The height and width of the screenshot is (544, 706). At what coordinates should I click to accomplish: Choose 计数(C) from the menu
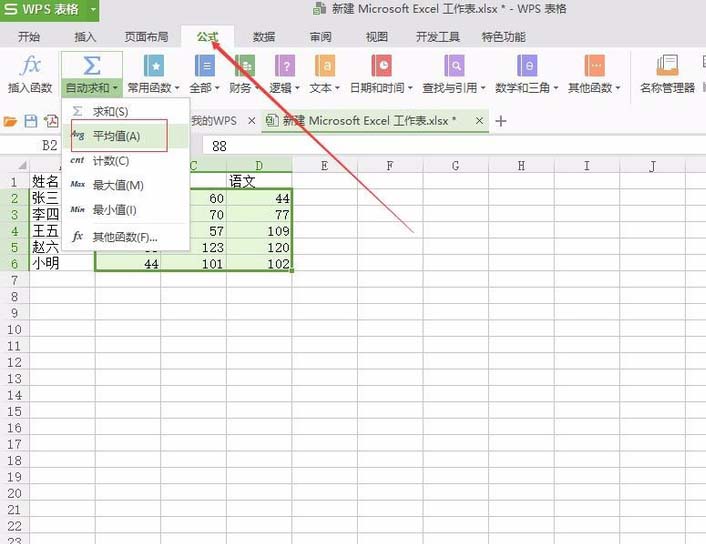125,161
